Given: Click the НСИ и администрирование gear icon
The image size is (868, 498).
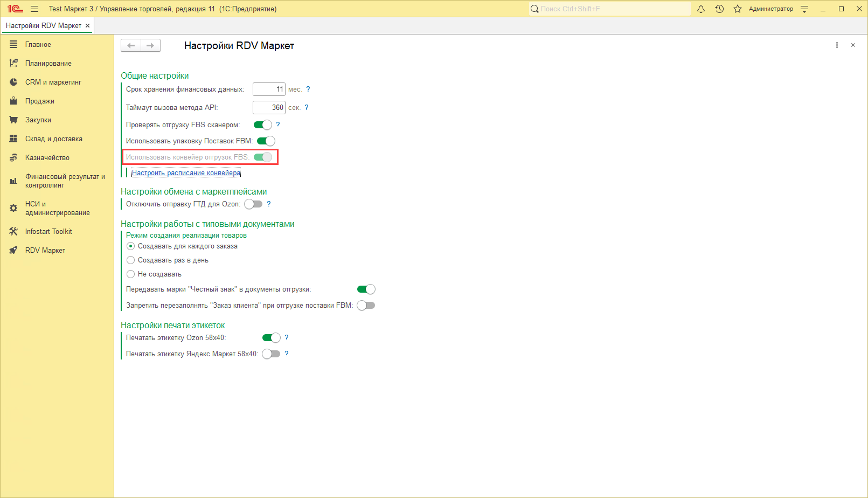Looking at the screenshot, I should click(13, 208).
